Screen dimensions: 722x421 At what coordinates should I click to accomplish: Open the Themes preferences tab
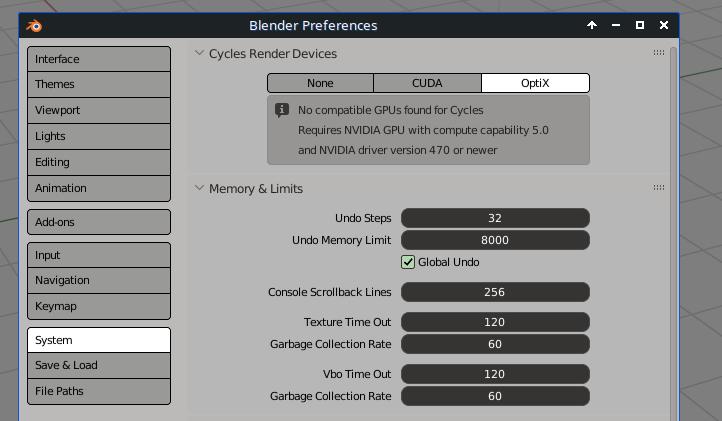99,85
